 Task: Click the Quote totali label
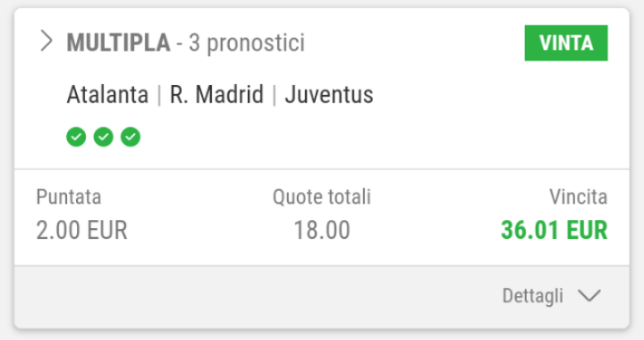[x=322, y=197]
